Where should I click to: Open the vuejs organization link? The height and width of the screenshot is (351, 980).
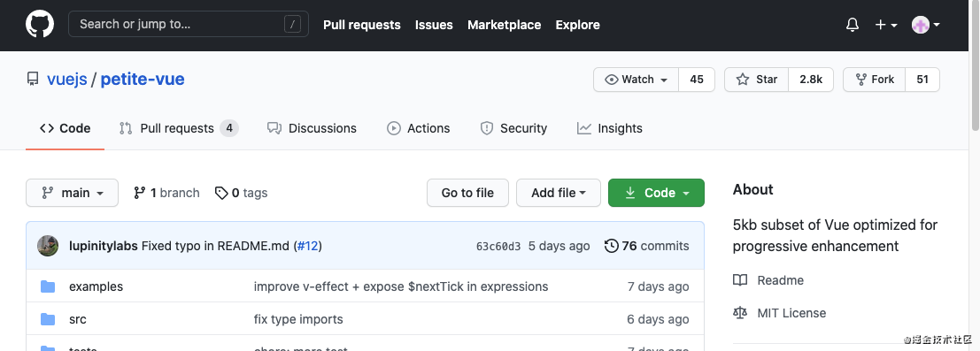(x=67, y=80)
